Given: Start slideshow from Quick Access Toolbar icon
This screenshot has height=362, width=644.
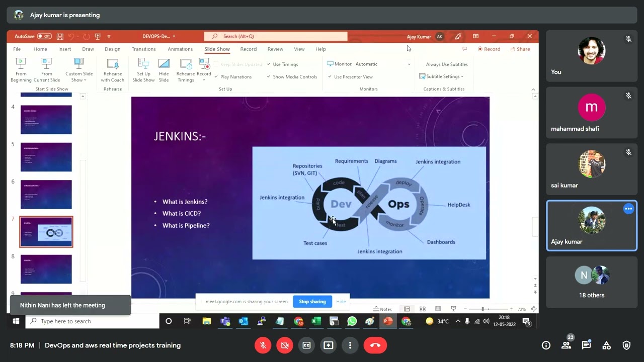Looking at the screenshot, I should coord(98,37).
